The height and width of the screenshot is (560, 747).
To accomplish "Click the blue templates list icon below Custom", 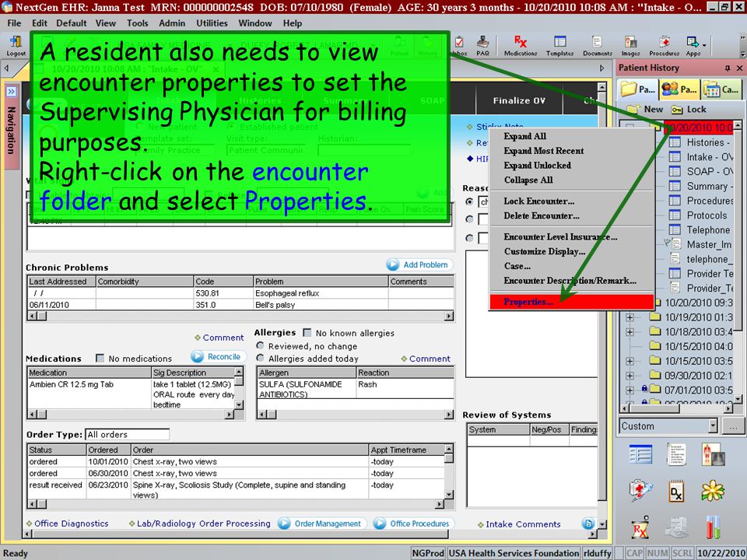I will coord(640,454).
